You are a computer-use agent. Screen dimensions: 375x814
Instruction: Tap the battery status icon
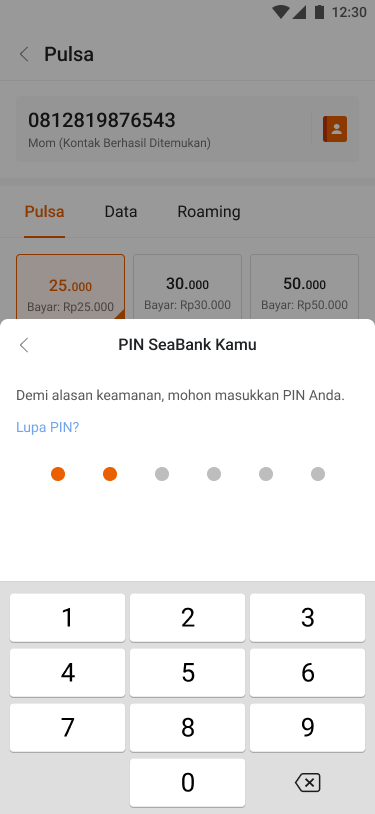(x=319, y=12)
